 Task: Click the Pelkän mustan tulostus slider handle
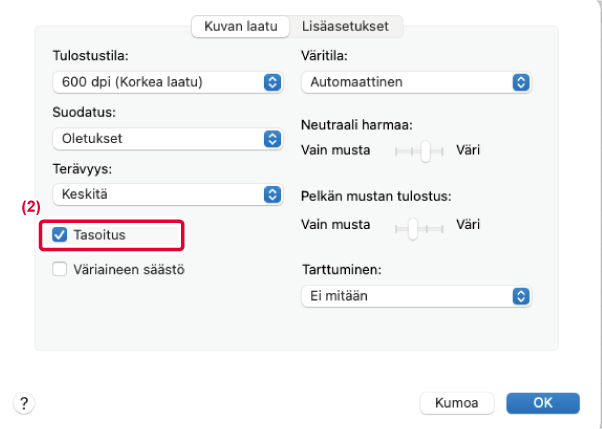pyautogui.click(x=412, y=226)
